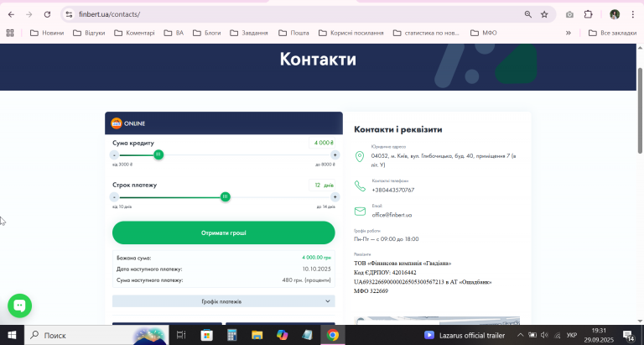Open the Все закладки folder
The image size is (644, 345).
612,33
